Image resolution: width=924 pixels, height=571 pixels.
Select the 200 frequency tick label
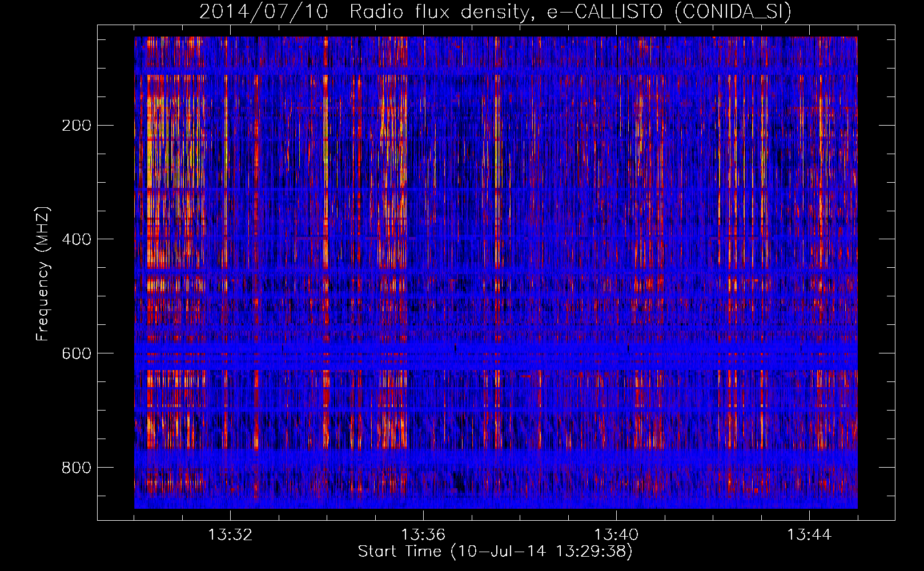pyautogui.click(x=77, y=125)
